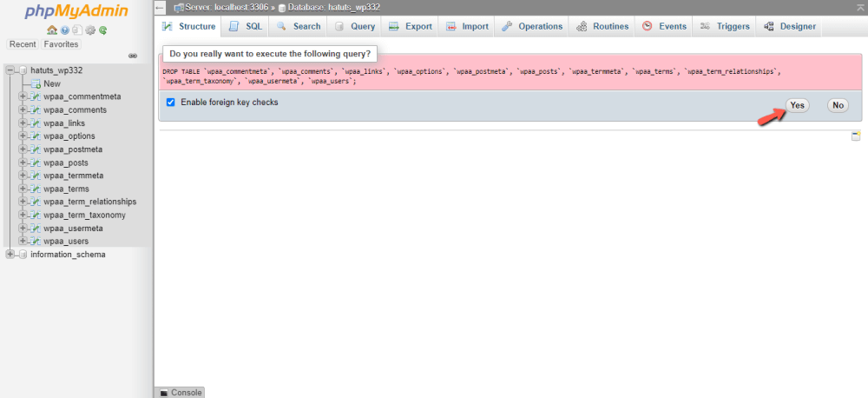The image size is (868, 398).
Task: Open the Console bar at bottom
Action: pyautogui.click(x=180, y=393)
